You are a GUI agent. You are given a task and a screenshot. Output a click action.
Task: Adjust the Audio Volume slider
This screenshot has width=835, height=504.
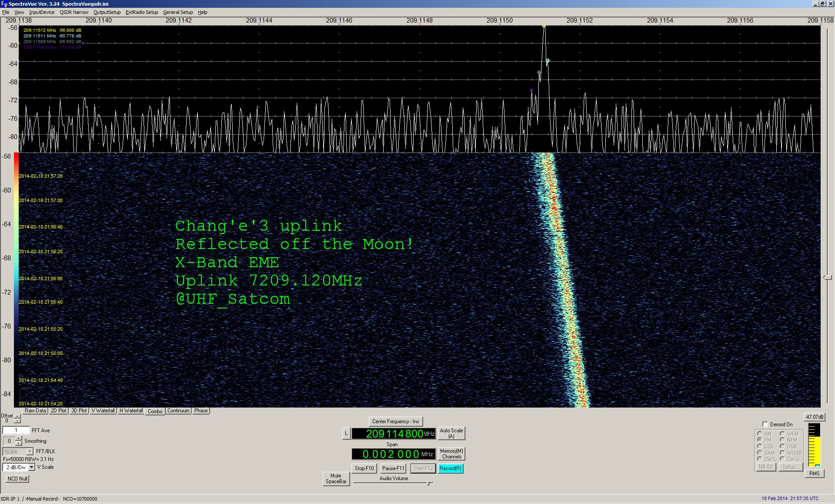point(429,483)
